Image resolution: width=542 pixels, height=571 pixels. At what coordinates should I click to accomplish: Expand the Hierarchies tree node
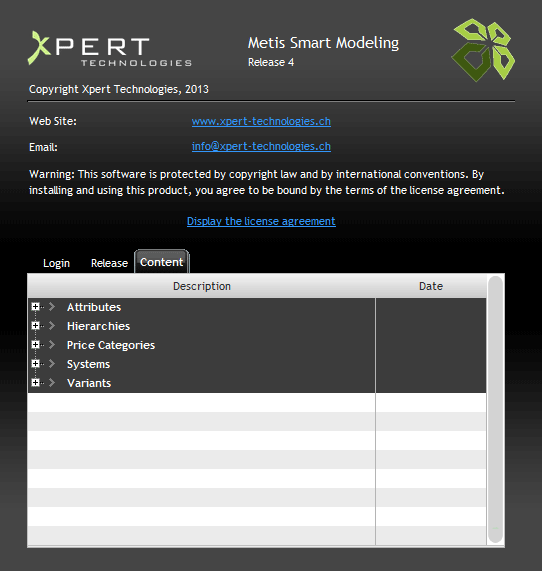(x=35, y=326)
